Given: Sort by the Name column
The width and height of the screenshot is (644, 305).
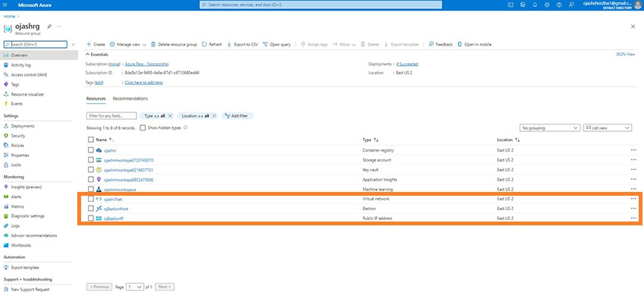Looking at the screenshot, I should 105,140.
